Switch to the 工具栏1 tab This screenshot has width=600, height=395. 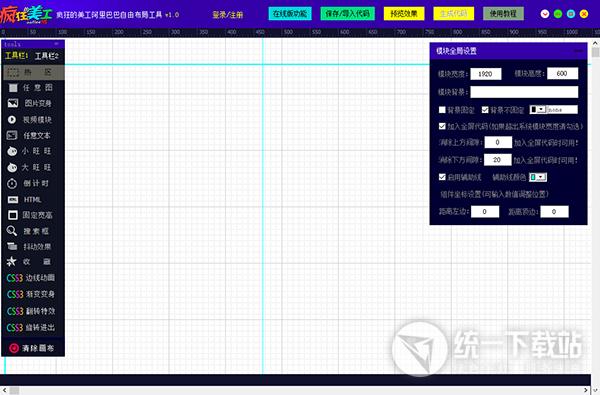[16, 56]
